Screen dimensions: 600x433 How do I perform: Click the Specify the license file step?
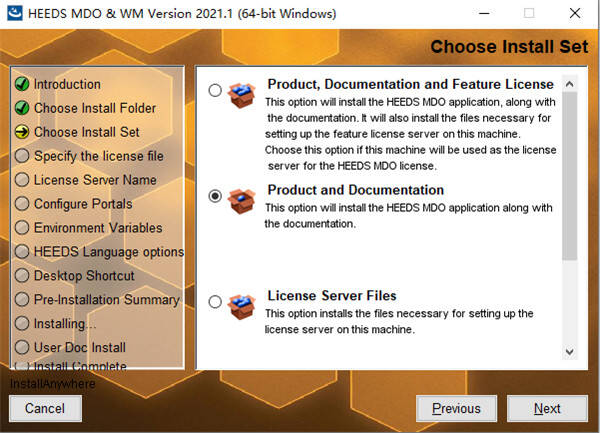(x=96, y=156)
